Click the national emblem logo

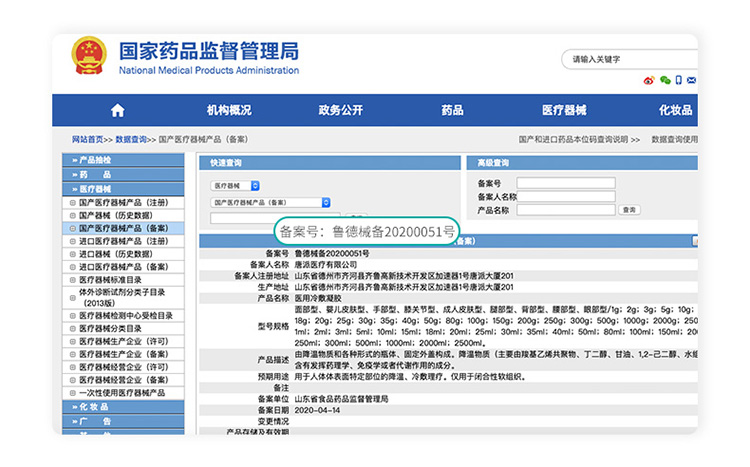pyautogui.click(x=88, y=56)
